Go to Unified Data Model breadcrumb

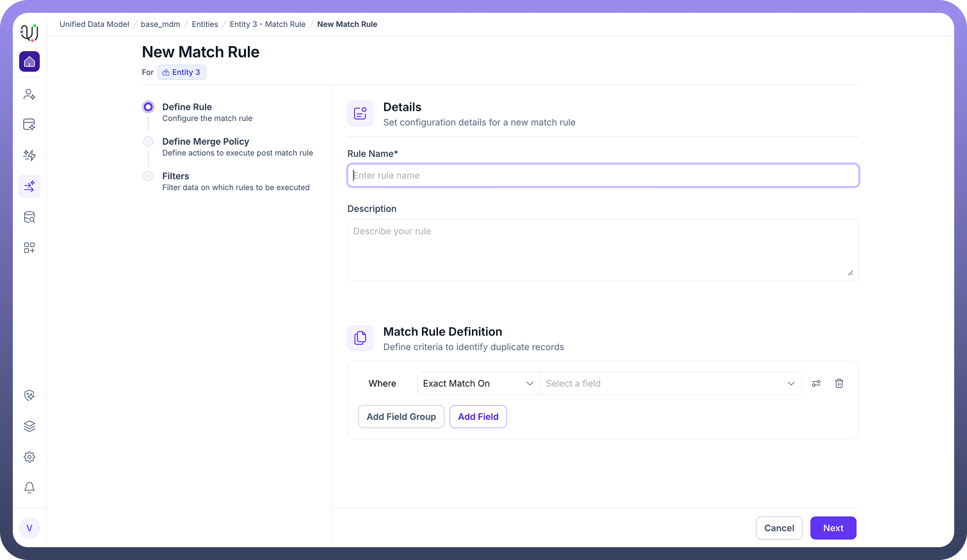tap(94, 24)
